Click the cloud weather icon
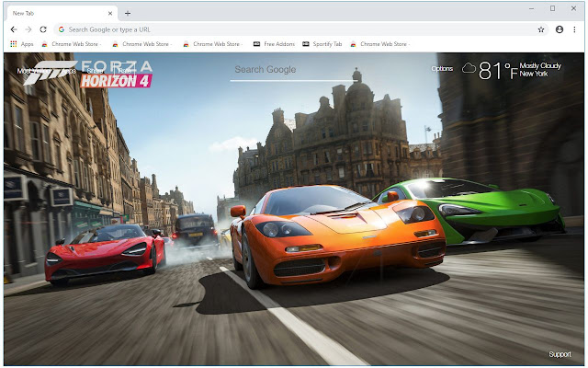The height and width of the screenshot is (368, 588). click(469, 68)
